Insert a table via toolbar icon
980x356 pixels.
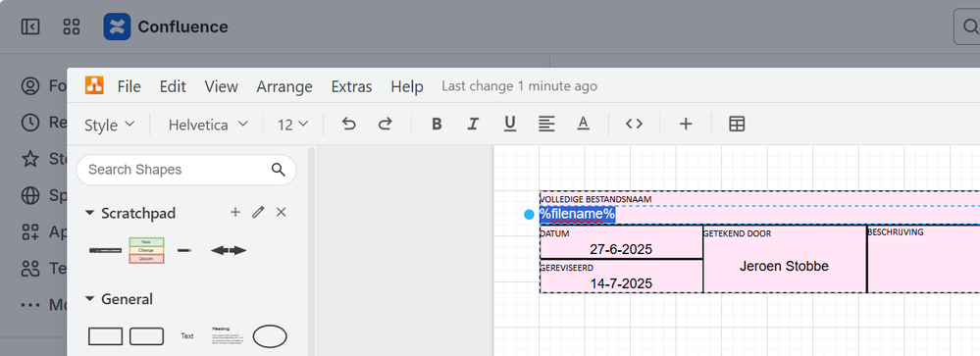pos(737,125)
